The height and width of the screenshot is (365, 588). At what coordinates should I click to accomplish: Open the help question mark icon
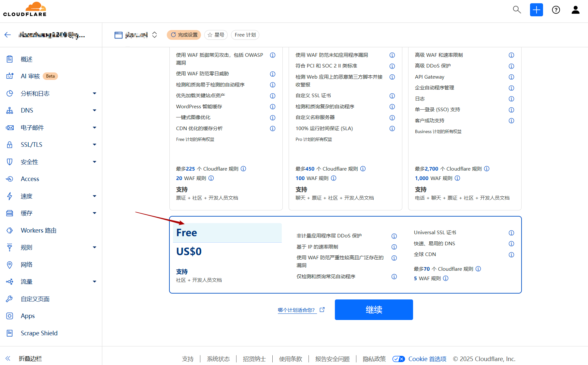[556, 10]
